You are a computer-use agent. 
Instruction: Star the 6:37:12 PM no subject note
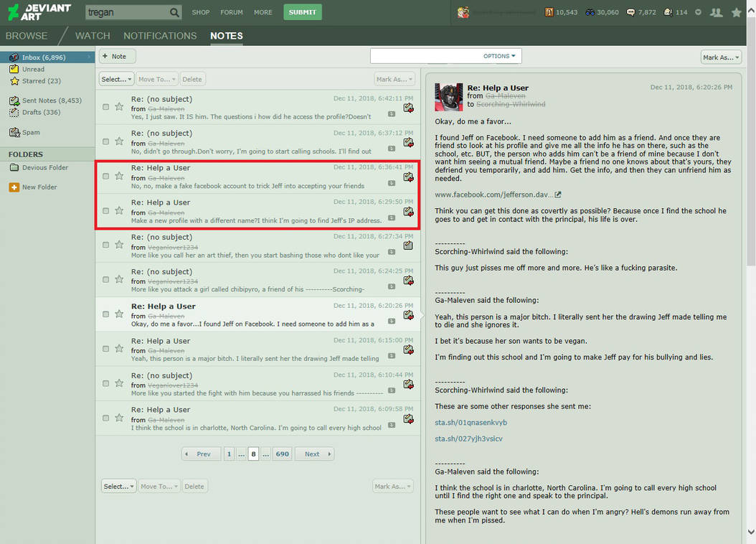pyautogui.click(x=119, y=141)
